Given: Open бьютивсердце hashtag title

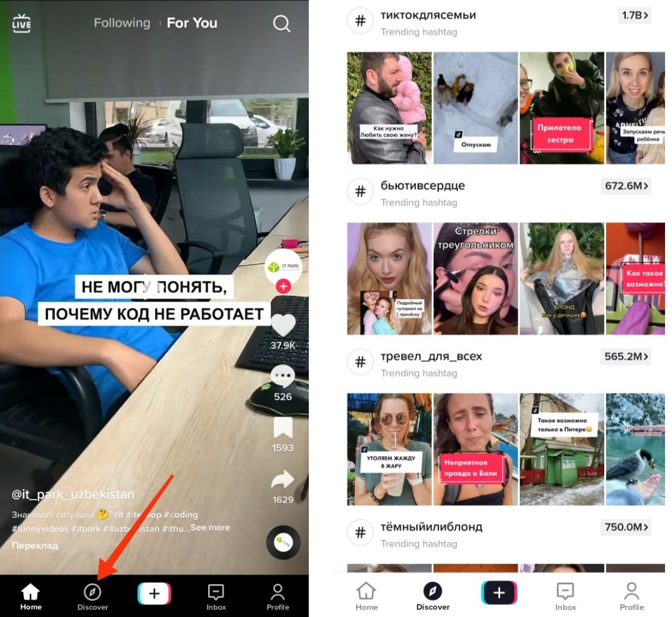Looking at the screenshot, I should (423, 186).
